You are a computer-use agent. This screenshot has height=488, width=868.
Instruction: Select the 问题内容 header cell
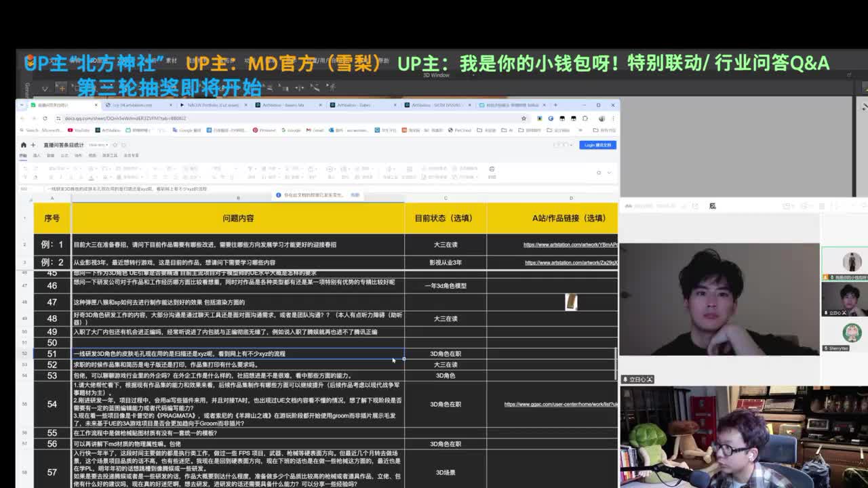(x=238, y=218)
